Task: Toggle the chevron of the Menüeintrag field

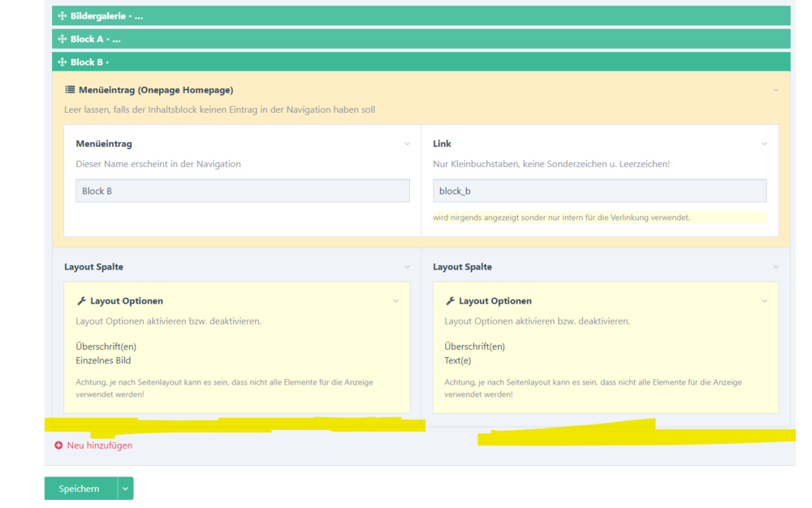Action: pyautogui.click(x=407, y=144)
